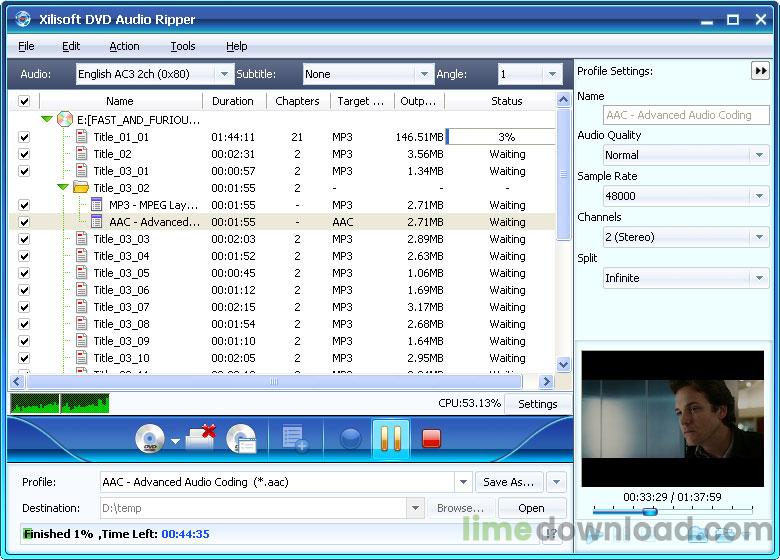
Task: Expand the Sample Rate dropdown
Action: (759, 196)
